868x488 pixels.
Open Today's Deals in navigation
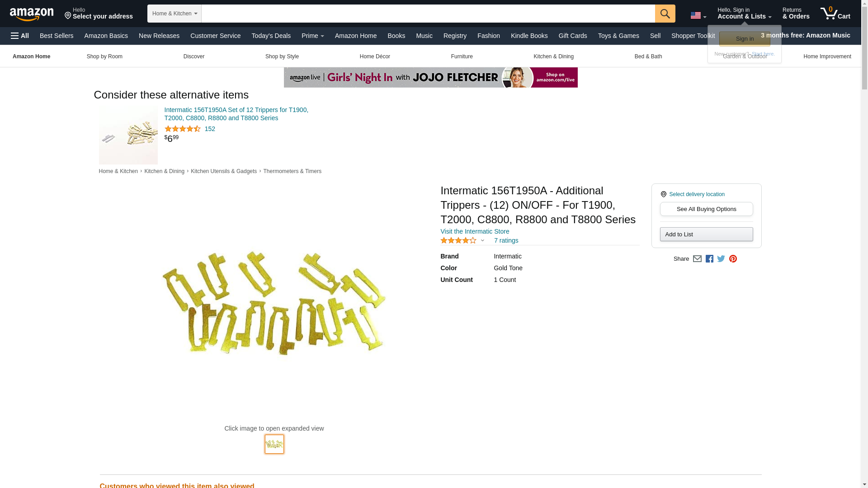[x=271, y=36]
